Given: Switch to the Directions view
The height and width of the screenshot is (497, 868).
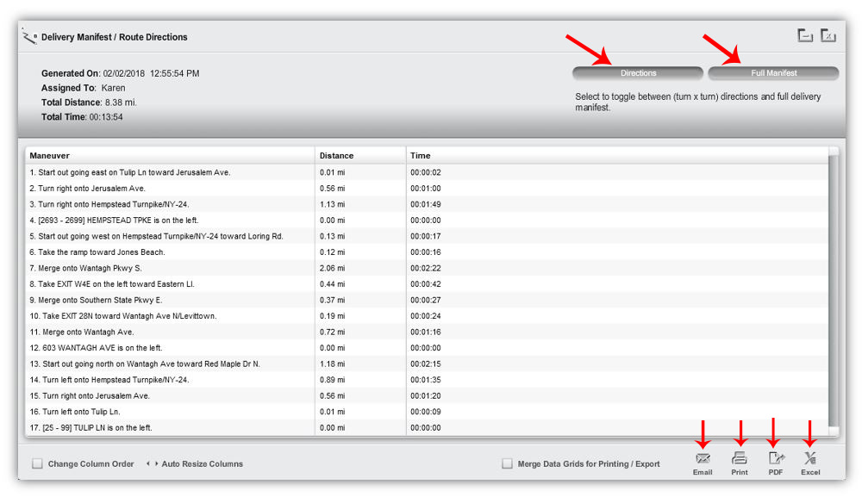Looking at the screenshot, I should point(638,73).
